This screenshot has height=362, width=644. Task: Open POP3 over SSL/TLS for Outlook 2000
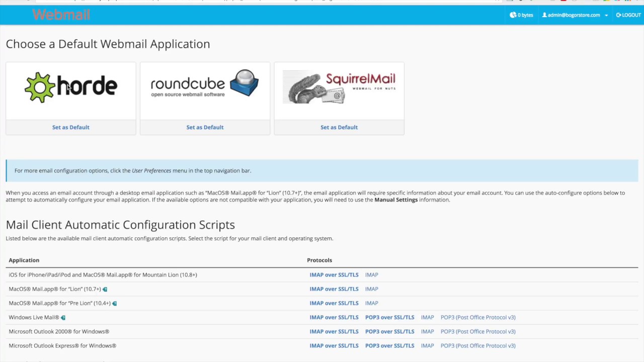(x=390, y=331)
